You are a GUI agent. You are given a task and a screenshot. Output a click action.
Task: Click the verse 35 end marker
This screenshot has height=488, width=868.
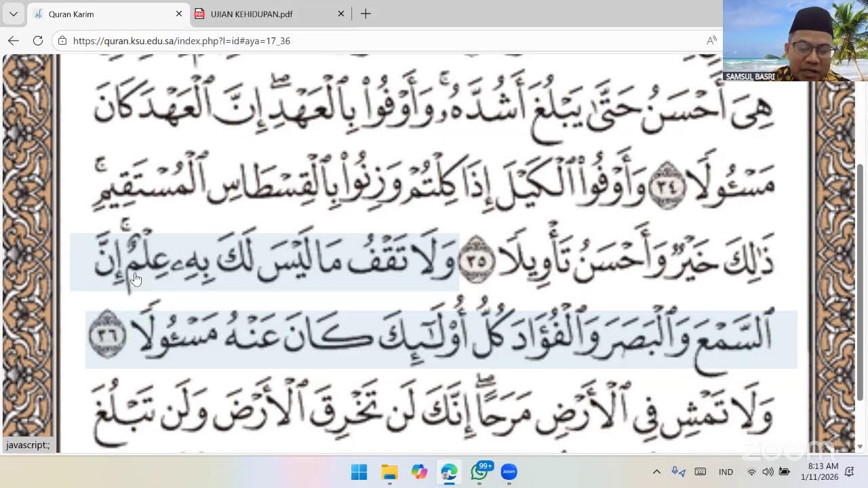[478, 260]
